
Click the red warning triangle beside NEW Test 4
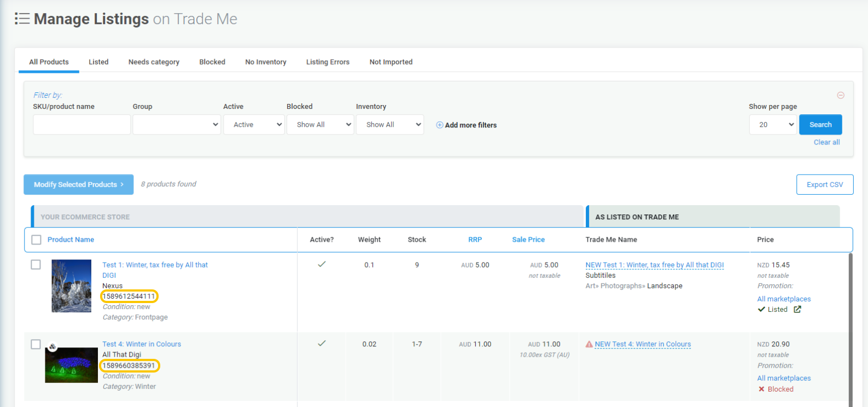[x=589, y=344]
